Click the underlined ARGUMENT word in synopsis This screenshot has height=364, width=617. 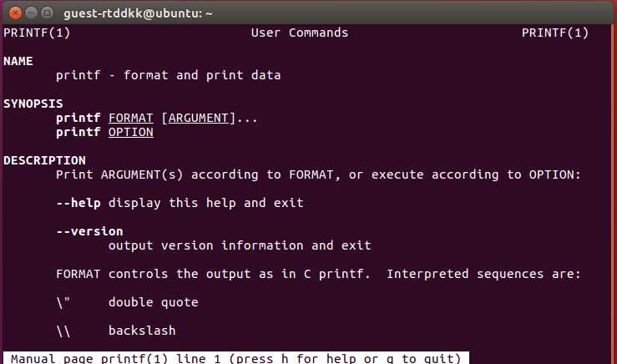click(199, 118)
